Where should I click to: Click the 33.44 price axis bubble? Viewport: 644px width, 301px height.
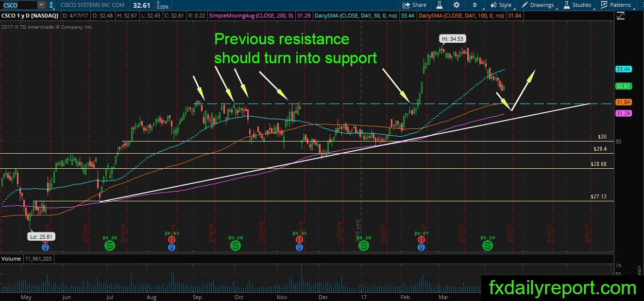[x=623, y=70]
